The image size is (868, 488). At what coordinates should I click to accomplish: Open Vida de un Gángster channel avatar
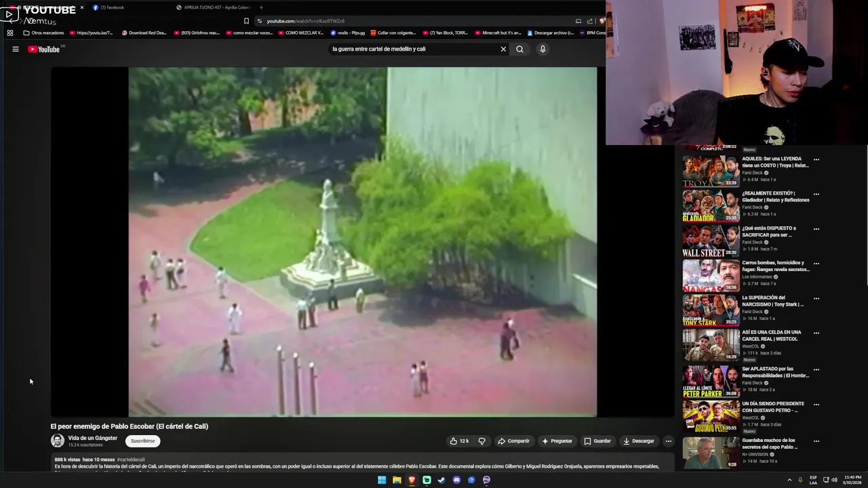(58, 441)
